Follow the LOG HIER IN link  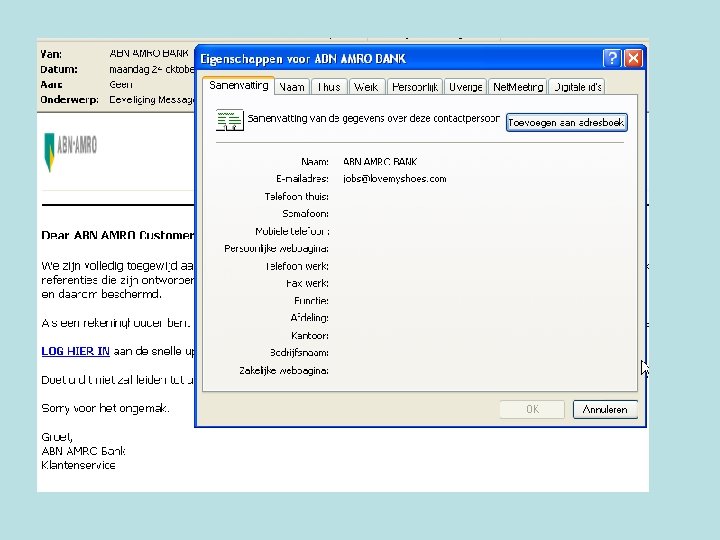pos(75,351)
